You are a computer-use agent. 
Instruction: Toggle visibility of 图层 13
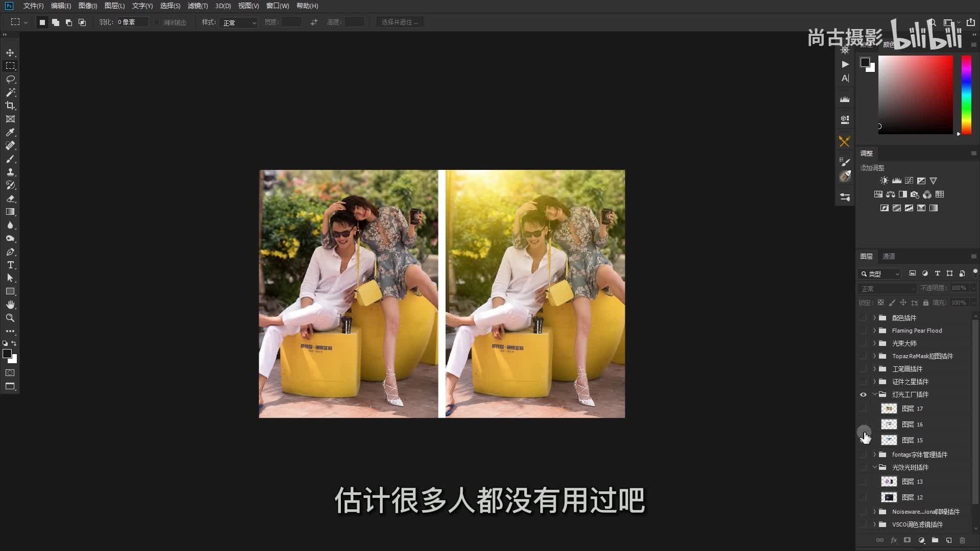863,482
